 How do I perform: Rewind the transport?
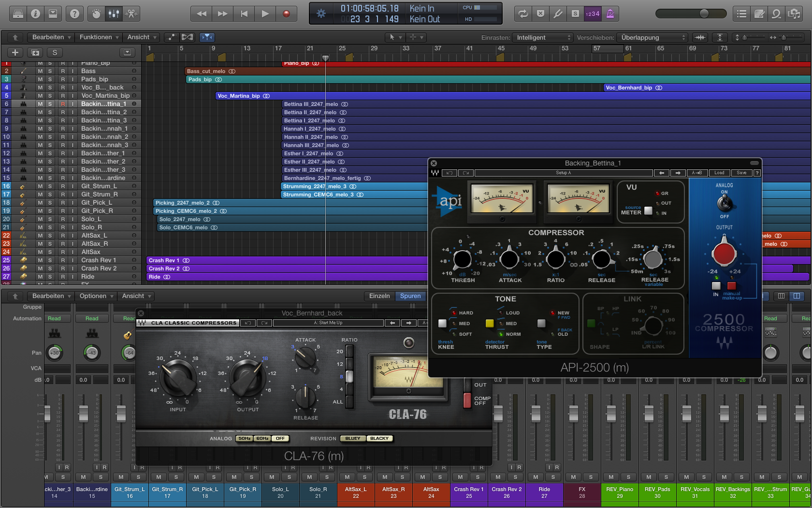coord(202,14)
